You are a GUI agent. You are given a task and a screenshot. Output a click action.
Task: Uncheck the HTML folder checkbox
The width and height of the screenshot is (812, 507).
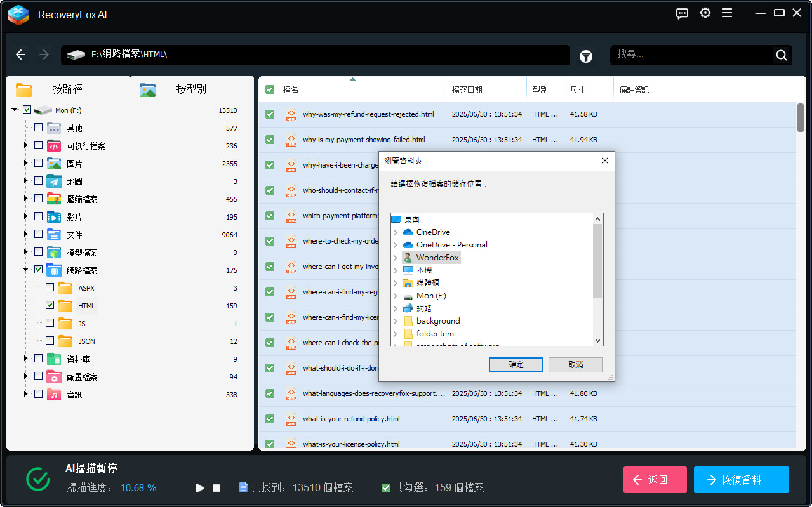click(50, 305)
